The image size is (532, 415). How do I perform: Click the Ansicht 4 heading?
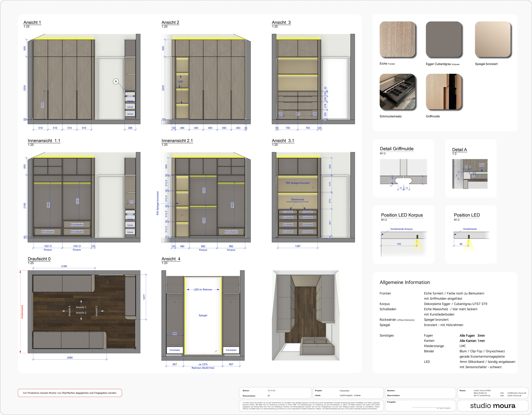click(x=171, y=259)
